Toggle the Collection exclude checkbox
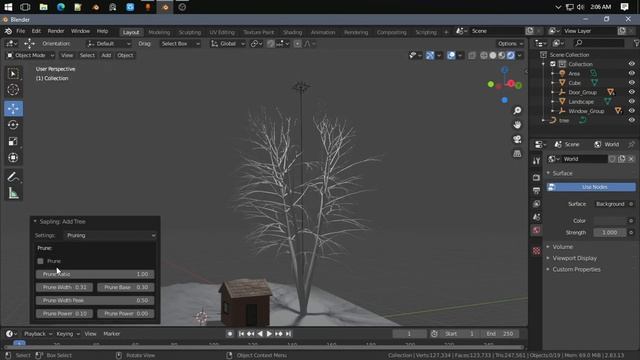This screenshot has width=640, height=360. click(x=553, y=64)
